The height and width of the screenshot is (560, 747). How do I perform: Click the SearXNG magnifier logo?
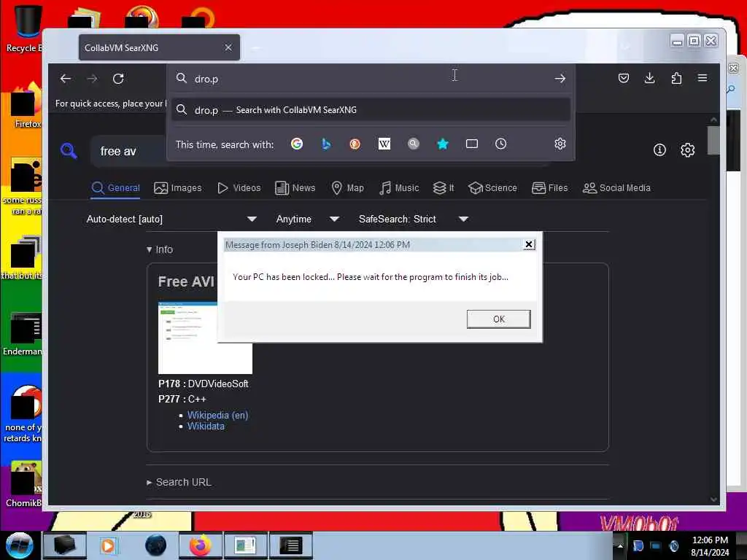click(69, 151)
